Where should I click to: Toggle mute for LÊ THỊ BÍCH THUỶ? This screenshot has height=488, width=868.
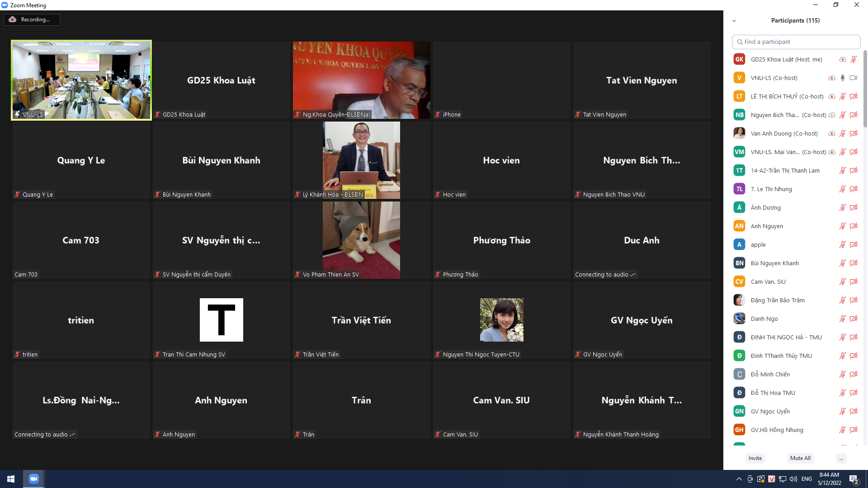tap(843, 96)
